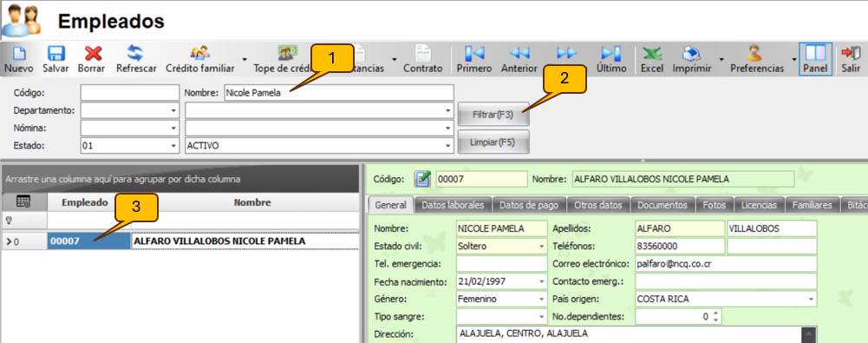This screenshot has width=868, height=343.
Task: Switch to Datos laborales tab
Action: tap(453, 205)
